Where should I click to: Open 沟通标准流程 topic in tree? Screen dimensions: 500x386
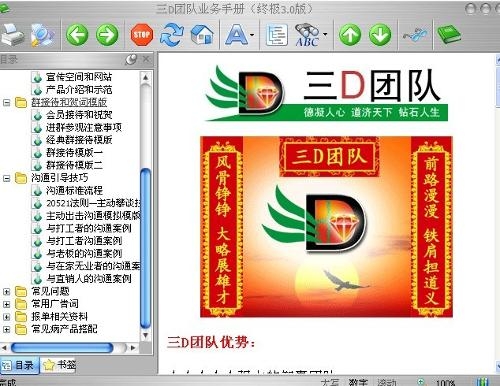point(74,191)
